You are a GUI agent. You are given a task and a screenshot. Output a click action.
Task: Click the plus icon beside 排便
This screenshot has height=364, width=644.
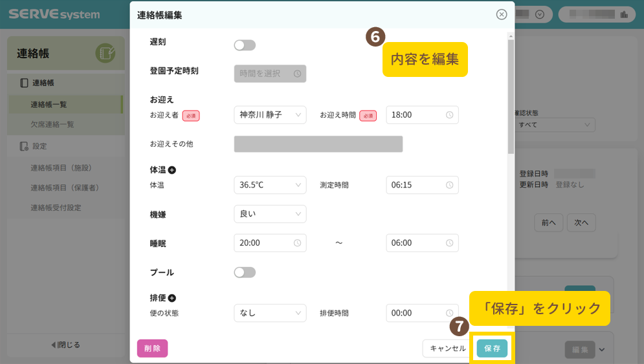172,298
